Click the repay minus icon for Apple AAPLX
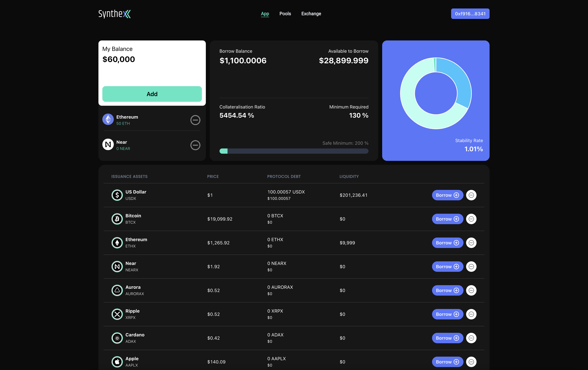Screen dimensions: 588x370 471,362
